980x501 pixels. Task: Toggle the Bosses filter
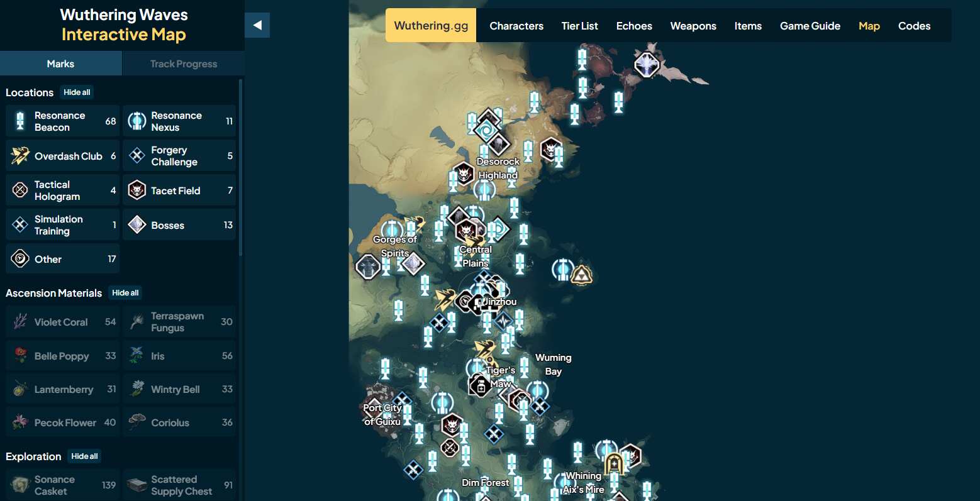tap(179, 225)
